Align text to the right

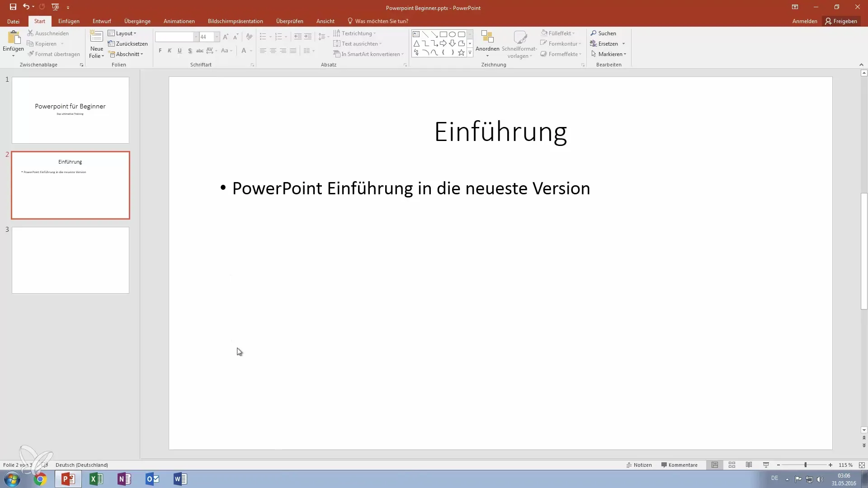283,51
